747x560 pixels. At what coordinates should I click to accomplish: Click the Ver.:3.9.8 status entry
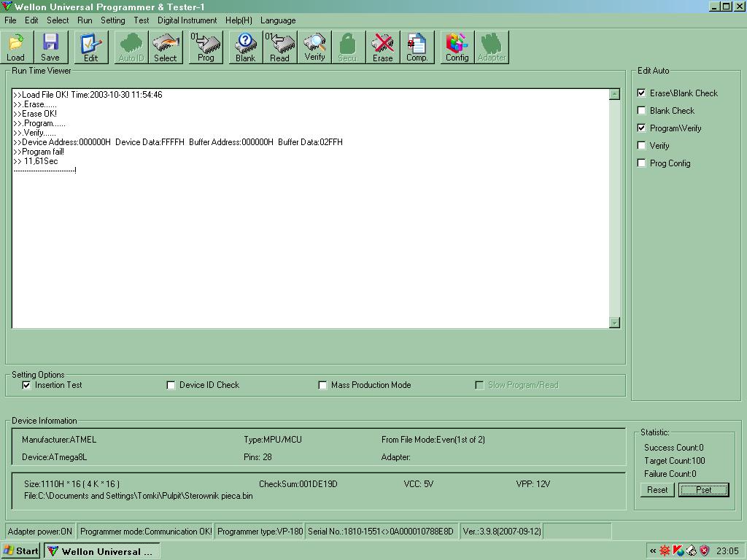[502, 532]
